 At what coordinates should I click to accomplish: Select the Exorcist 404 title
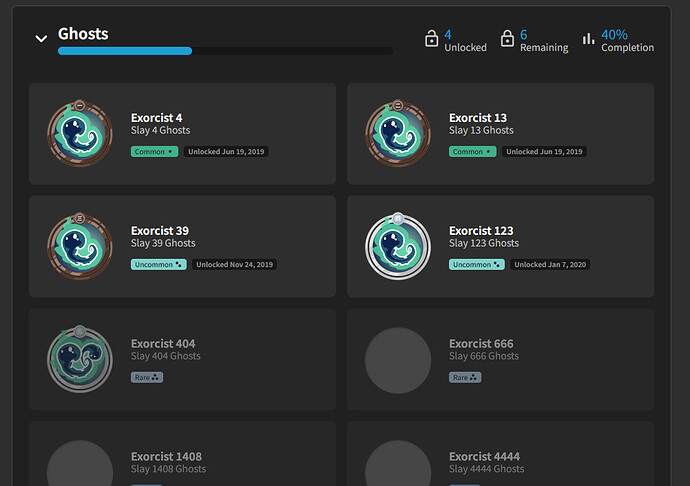163,343
